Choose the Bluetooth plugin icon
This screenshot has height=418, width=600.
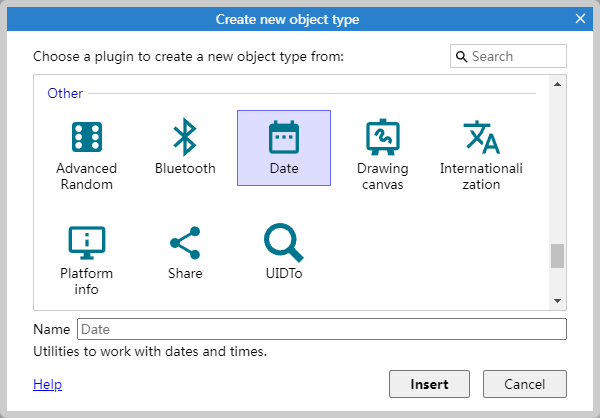[x=185, y=137]
